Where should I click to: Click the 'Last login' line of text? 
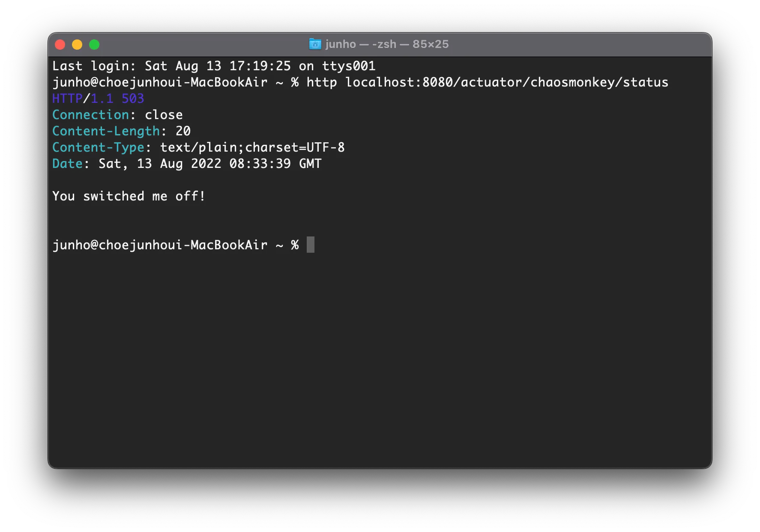click(x=213, y=66)
